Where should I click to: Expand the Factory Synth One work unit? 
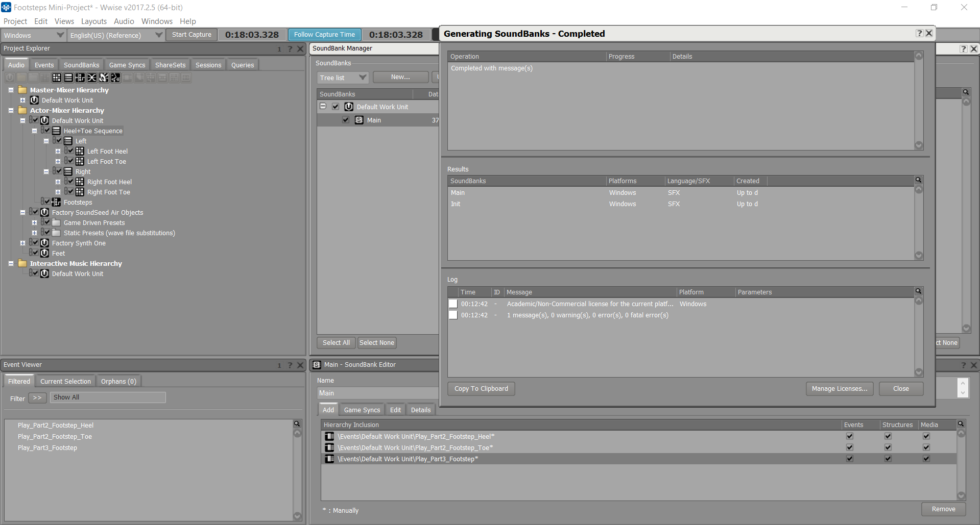point(22,243)
